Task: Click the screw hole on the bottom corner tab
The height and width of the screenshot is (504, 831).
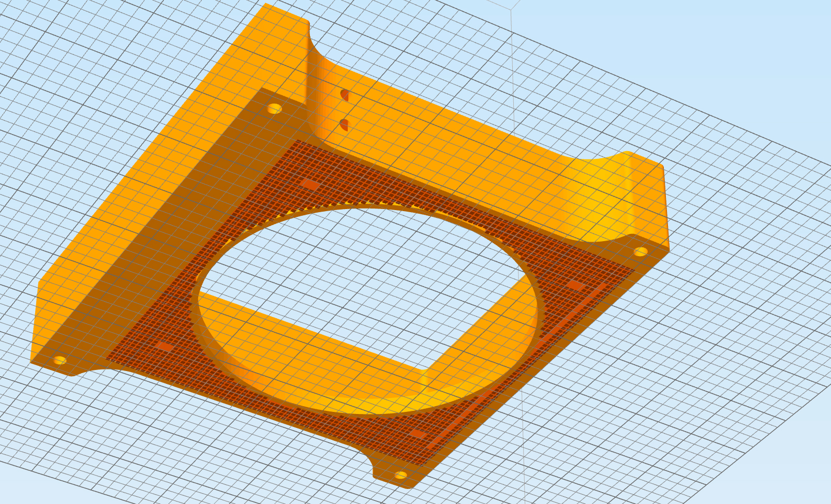Action: [x=401, y=475]
